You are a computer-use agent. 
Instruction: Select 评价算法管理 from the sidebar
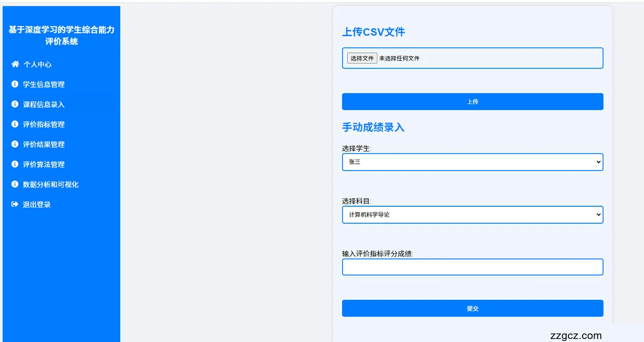[44, 164]
